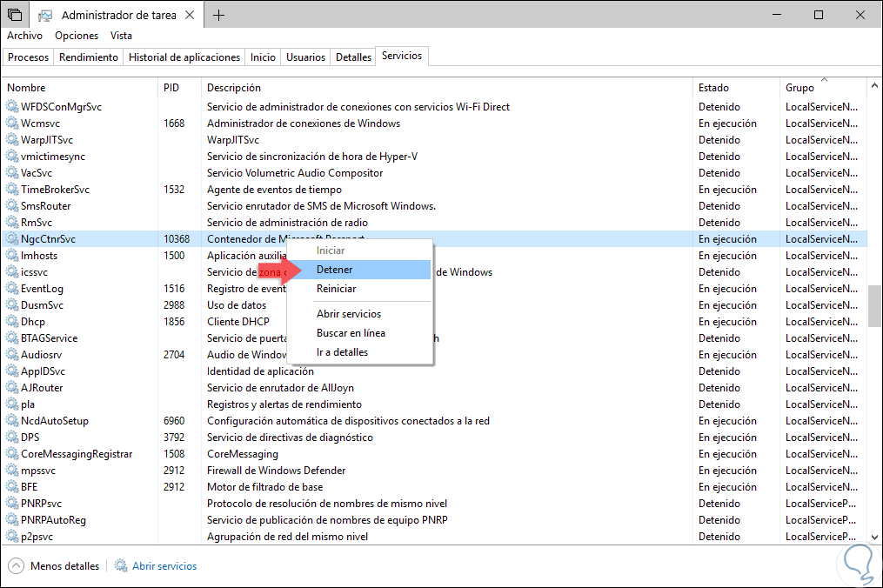Click Firewall de Windows Defender description
883x588 pixels.
(276, 471)
